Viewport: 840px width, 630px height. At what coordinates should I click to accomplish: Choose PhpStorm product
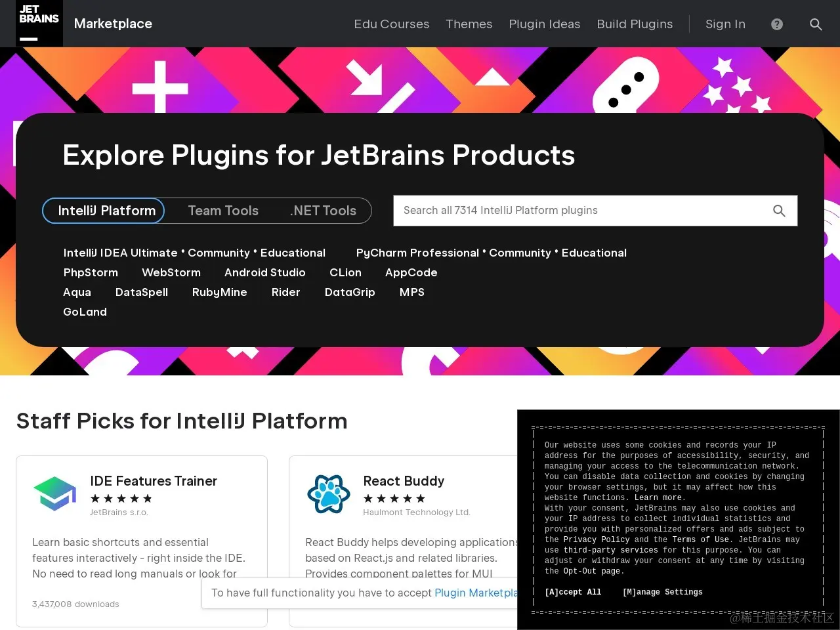tap(91, 272)
